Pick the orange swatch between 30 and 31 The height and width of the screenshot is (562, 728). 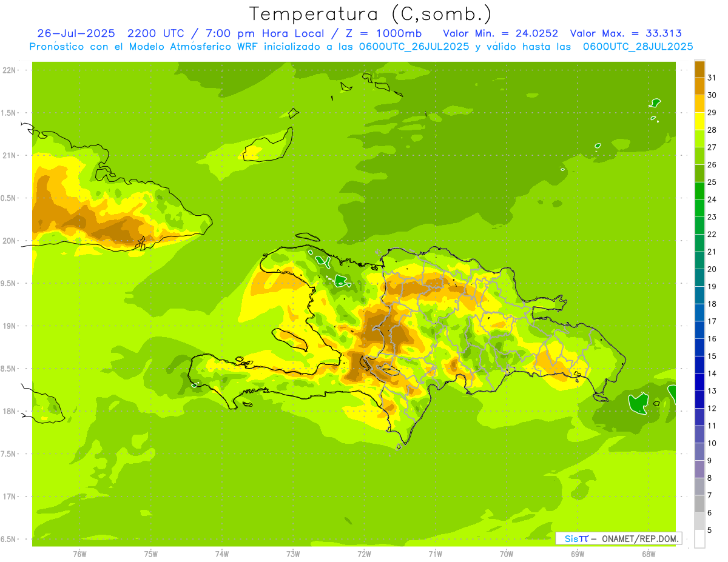[699, 86]
